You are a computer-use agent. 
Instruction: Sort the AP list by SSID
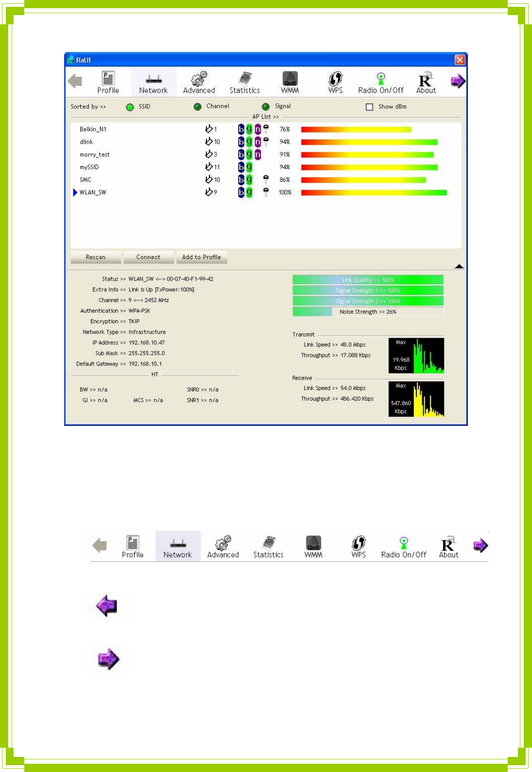tap(130, 107)
